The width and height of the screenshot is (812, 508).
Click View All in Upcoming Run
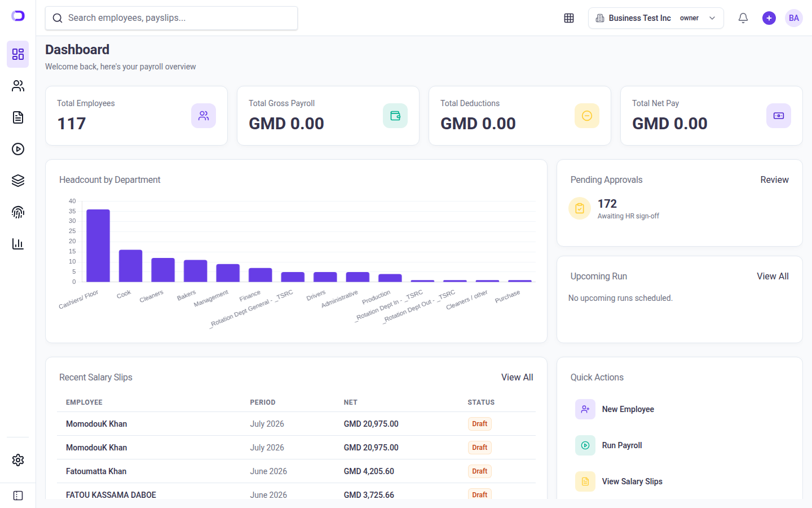click(x=773, y=276)
